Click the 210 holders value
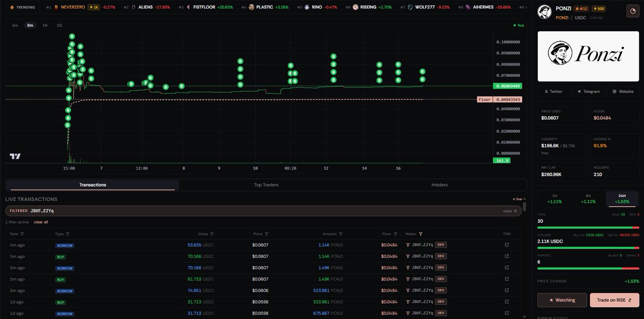 598,174
